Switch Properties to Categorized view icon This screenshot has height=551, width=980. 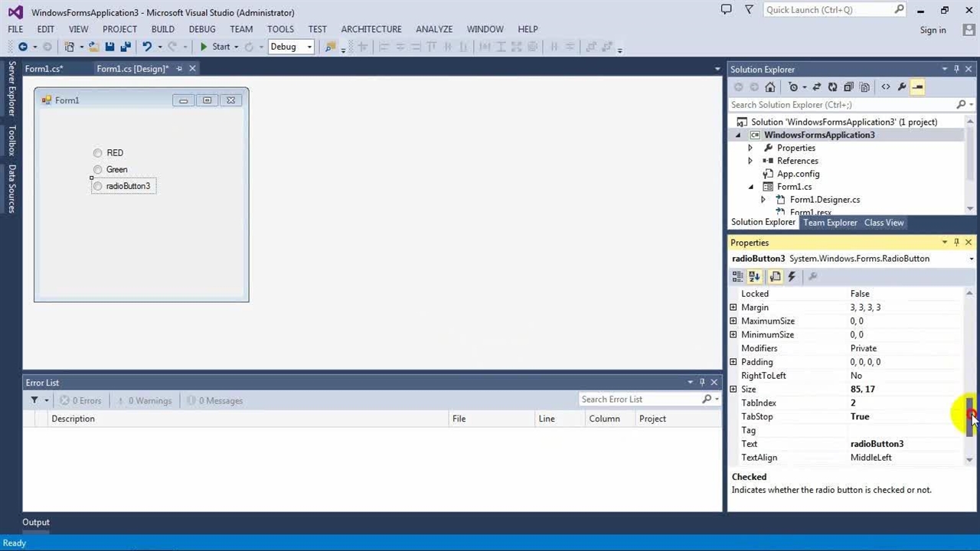click(x=737, y=276)
